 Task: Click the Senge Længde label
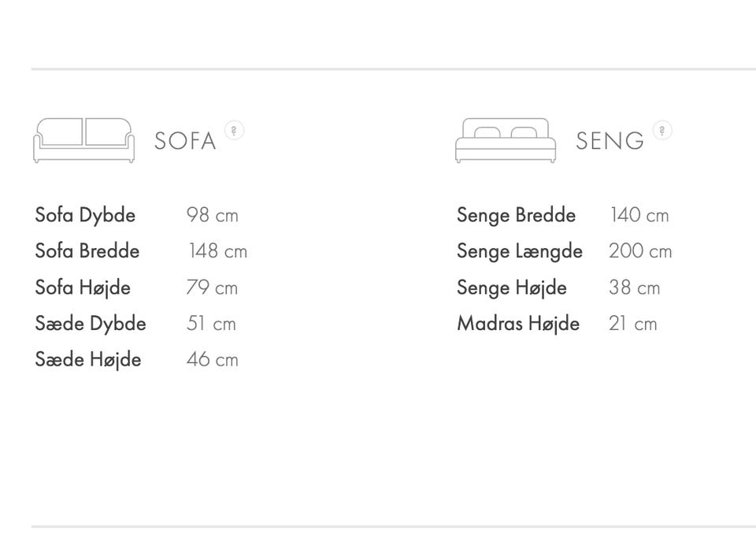pyautogui.click(x=520, y=251)
